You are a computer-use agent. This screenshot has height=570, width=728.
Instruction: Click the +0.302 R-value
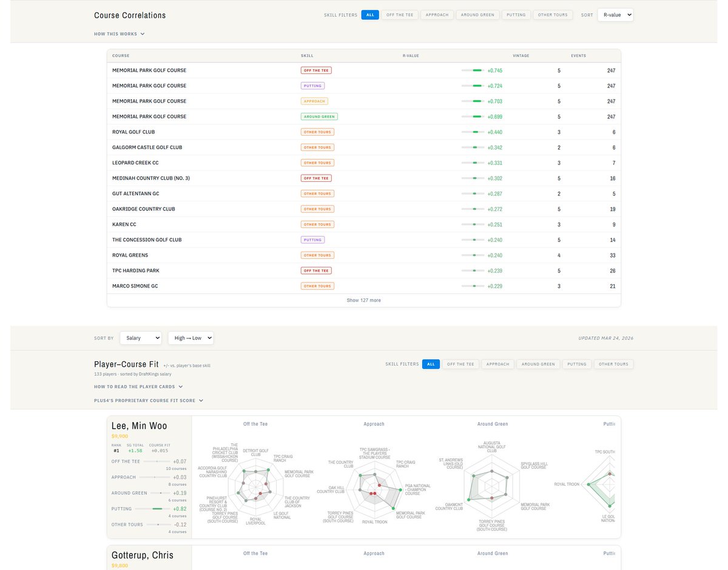(x=495, y=178)
